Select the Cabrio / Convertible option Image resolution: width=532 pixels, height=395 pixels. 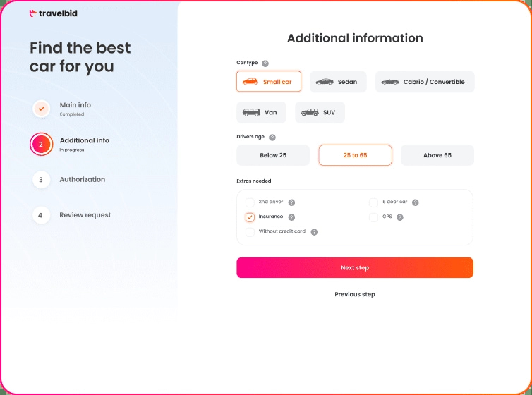425,82
